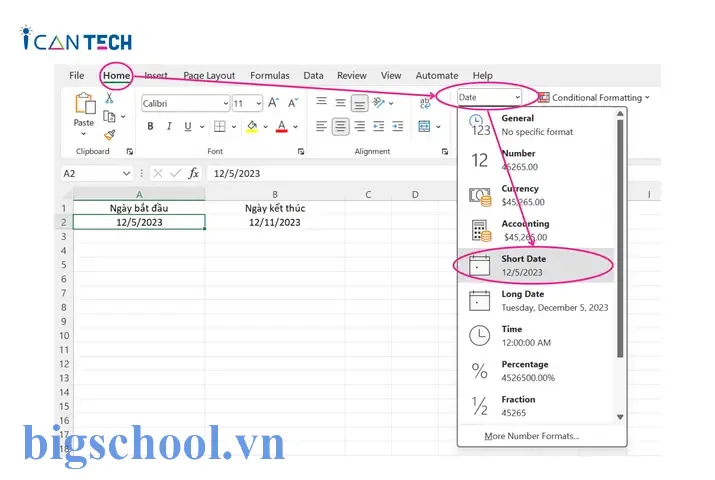The image size is (715, 480).
Task: Decrease font size with smaller A
Action: [293, 103]
